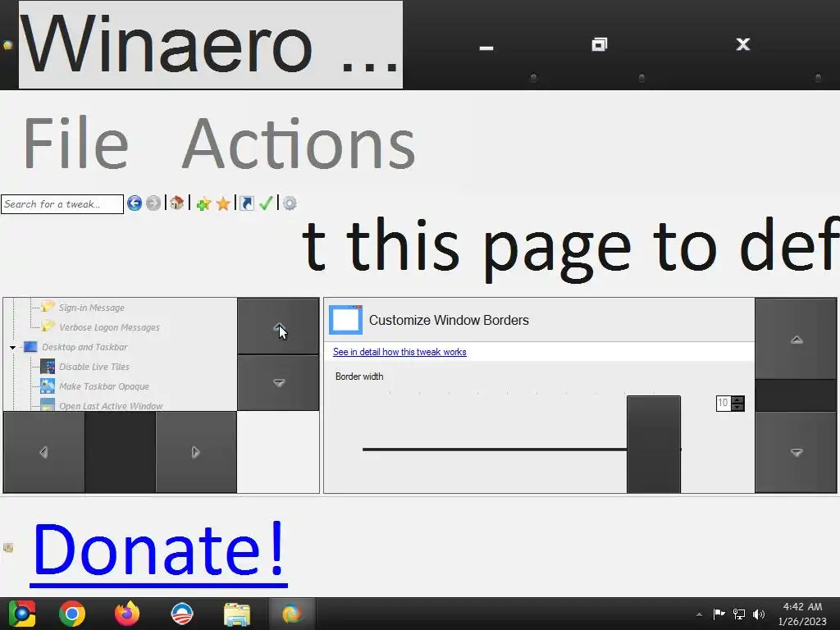Open the network tray icon
This screenshot has width=840, height=630.
[x=739, y=614]
